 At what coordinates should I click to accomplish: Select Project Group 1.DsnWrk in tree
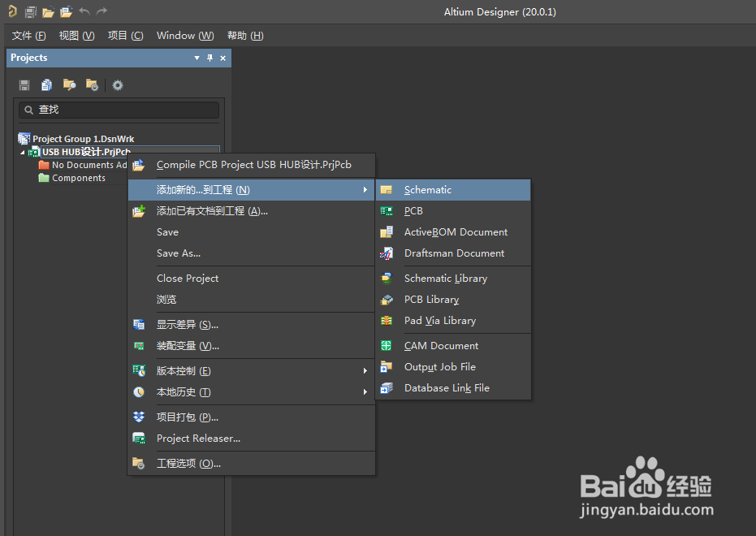coord(83,139)
